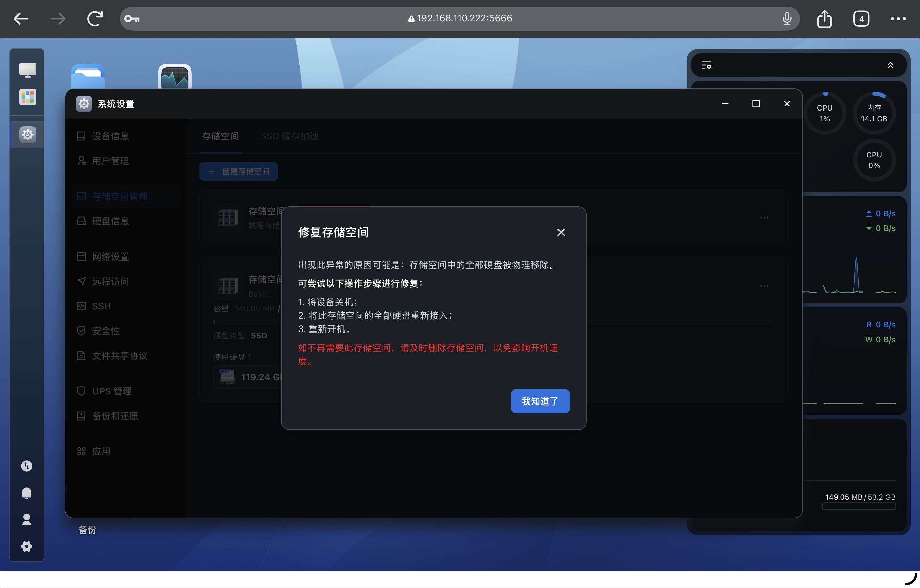Viewport: 920px width, 588px height.
Task: Open the first storage card's three-dot menu
Action: tap(764, 218)
